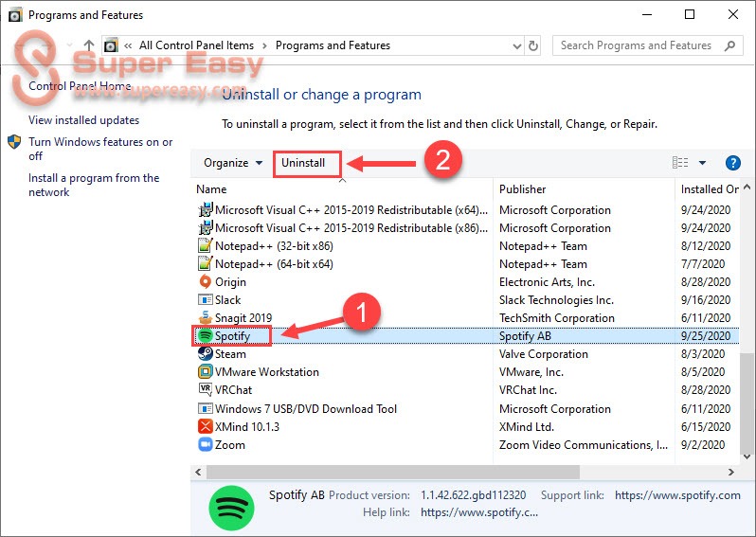756x537 pixels.
Task: Expand the breadcrumb chevron after All Control Panel Items
Action: click(x=264, y=45)
